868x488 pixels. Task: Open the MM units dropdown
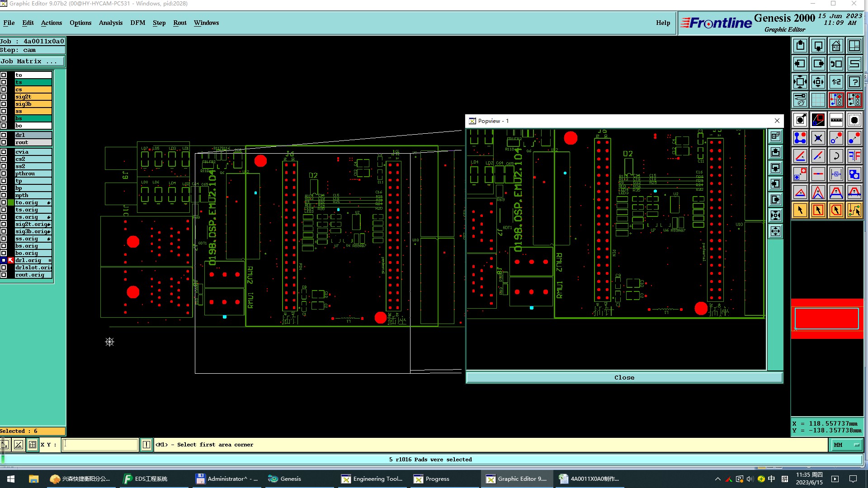click(x=845, y=445)
